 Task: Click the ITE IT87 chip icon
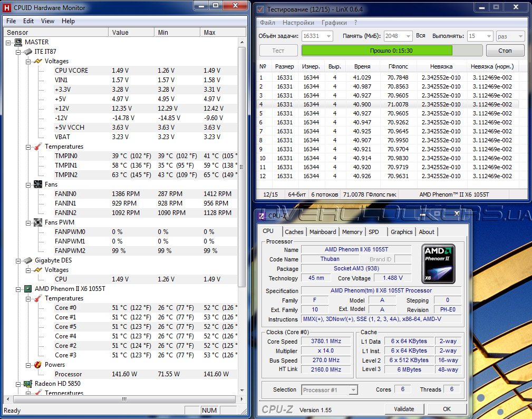[27, 52]
